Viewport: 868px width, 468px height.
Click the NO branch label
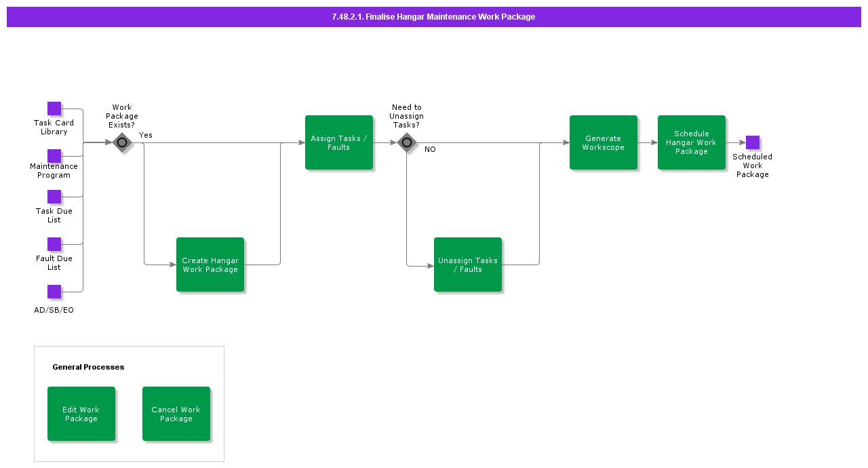click(x=430, y=149)
